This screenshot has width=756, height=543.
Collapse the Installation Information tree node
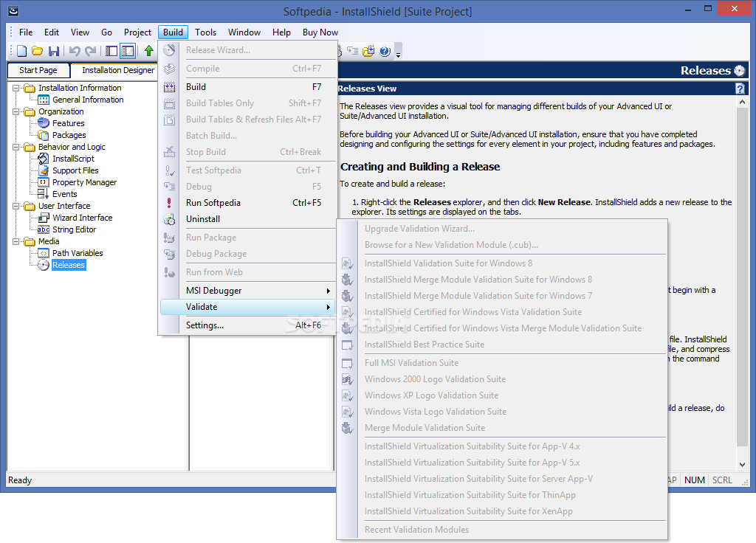16,89
